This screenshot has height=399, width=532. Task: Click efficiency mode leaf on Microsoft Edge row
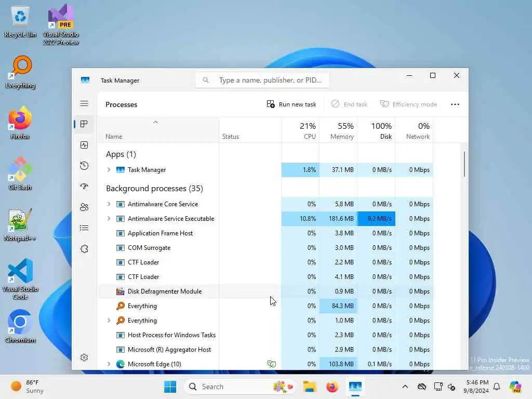271,364
